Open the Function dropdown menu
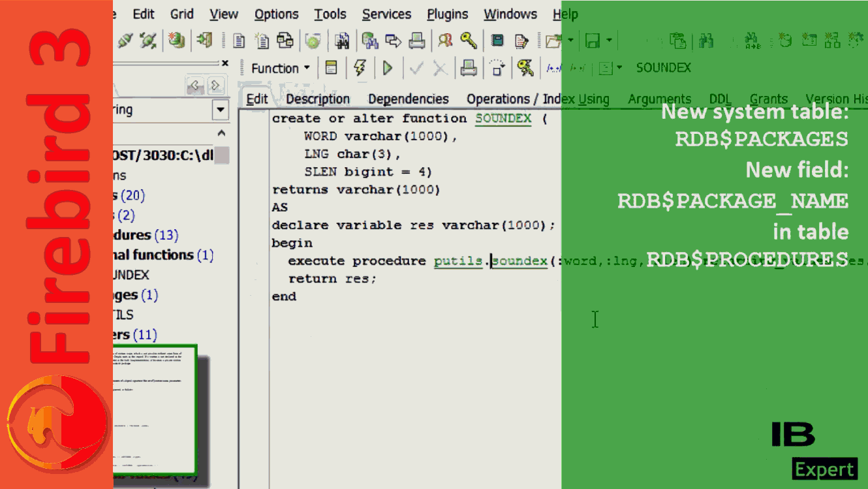868x489 pixels. (x=281, y=68)
